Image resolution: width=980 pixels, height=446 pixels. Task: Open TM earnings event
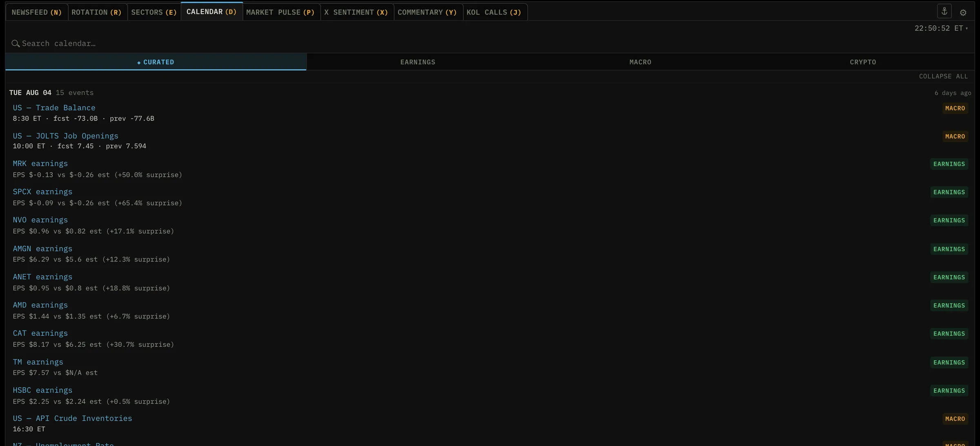point(38,362)
